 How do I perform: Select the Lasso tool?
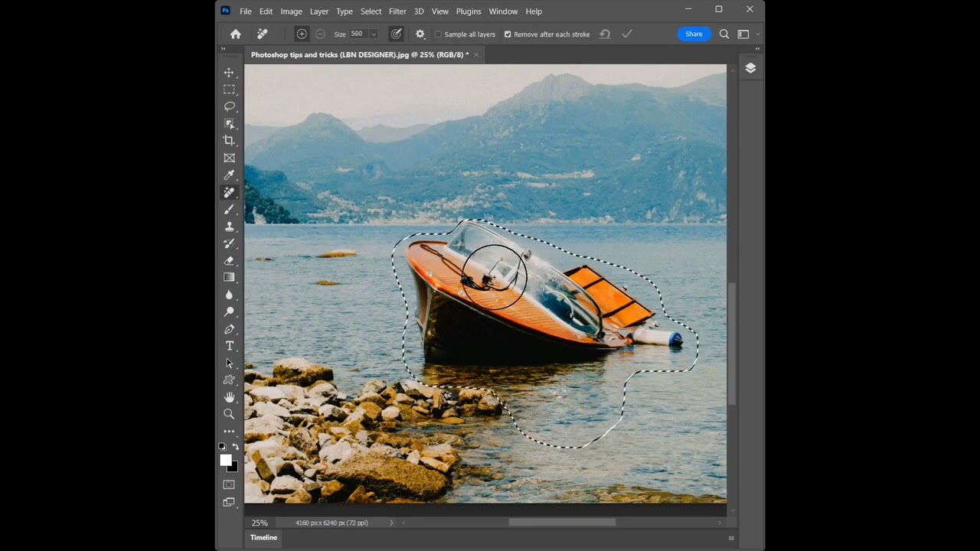pos(229,106)
